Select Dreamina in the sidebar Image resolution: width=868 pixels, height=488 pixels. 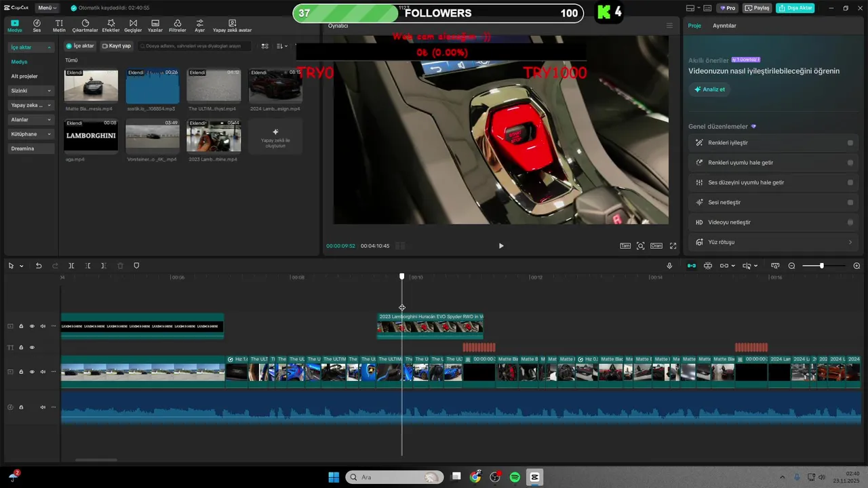pyautogui.click(x=31, y=148)
